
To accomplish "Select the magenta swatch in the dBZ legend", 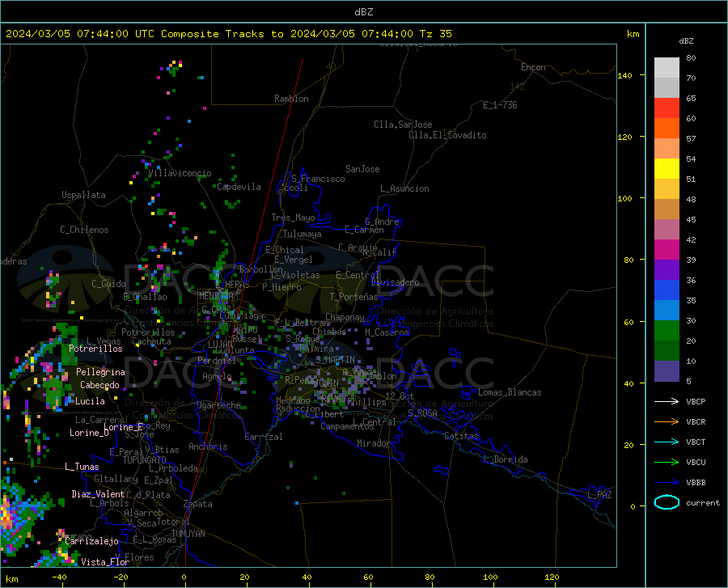I will tap(667, 250).
